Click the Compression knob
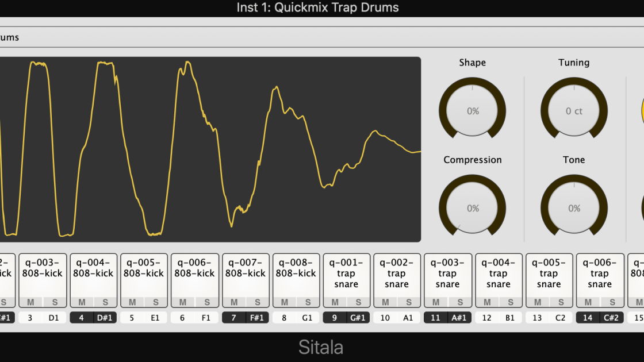Image resolution: width=644 pixels, height=362 pixels. pos(472,208)
